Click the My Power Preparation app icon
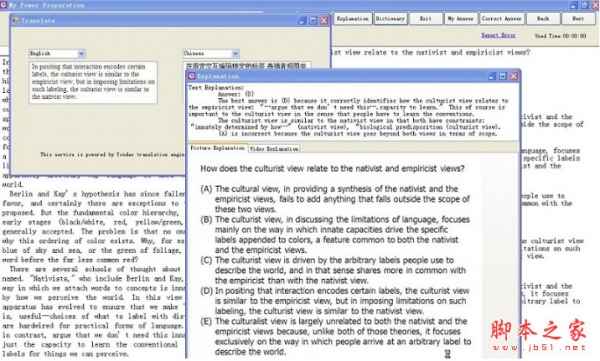The height and width of the screenshot is (361, 600). 3,5
